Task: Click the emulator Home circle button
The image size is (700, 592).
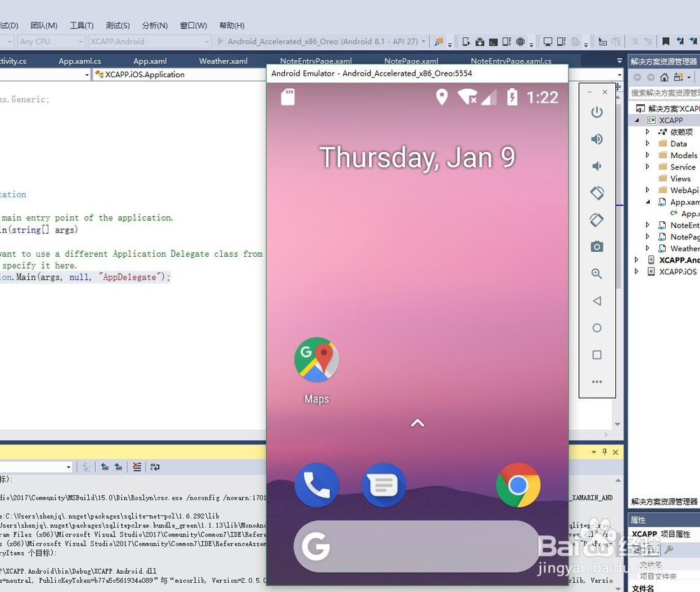Action: 597,328
